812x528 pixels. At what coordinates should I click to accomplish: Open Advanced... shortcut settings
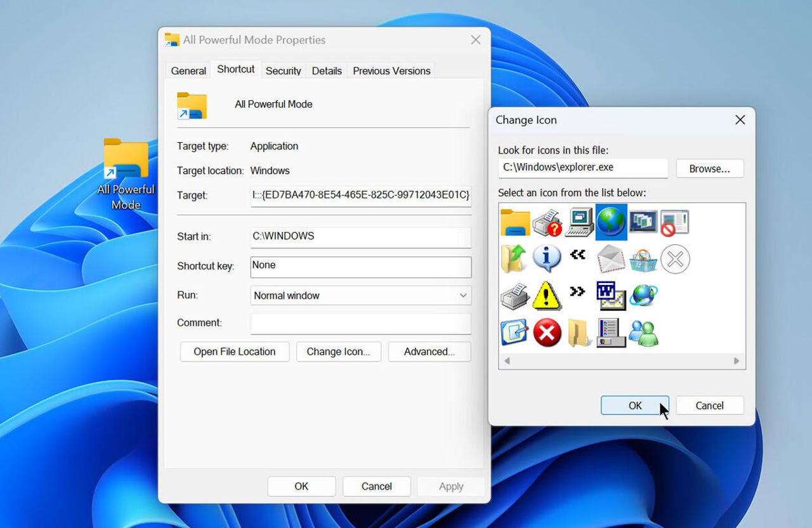[429, 352]
